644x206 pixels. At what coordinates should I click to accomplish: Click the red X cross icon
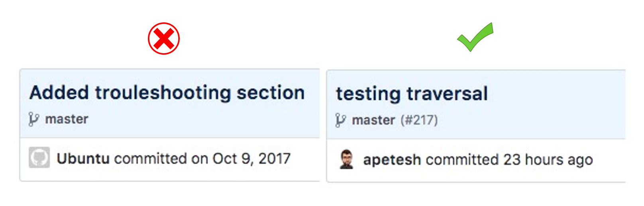[x=164, y=39]
